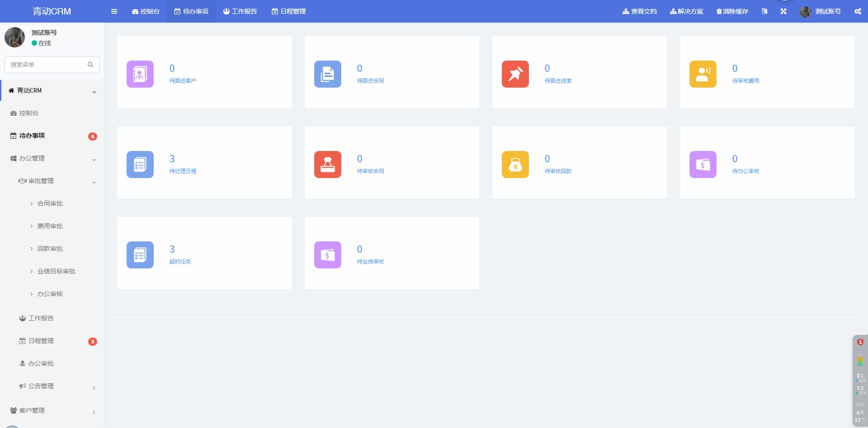The height and width of the screenshot is (428, 868).
Task: Open 控制台 in the top navigation bar
Action: tap(146, 11)
